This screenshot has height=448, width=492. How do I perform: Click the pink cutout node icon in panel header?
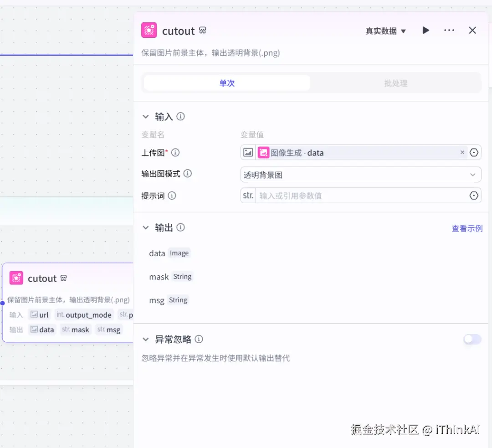[x=149, y=31]
